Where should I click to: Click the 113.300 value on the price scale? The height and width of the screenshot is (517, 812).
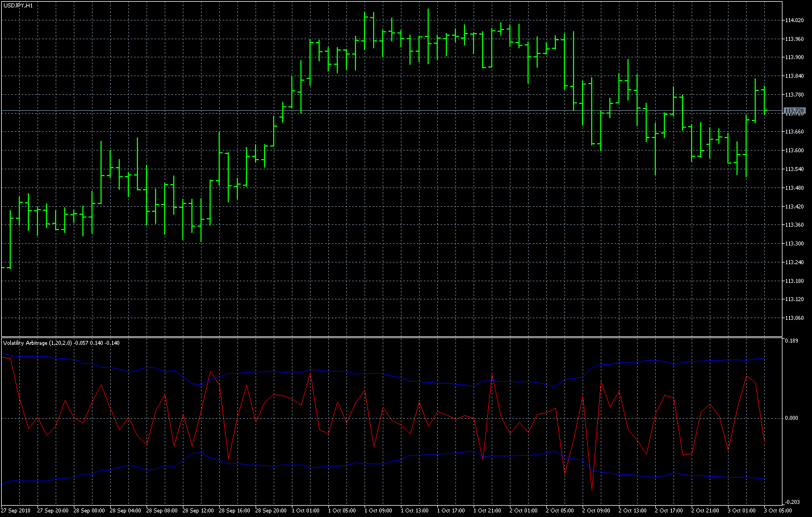[x=794, y=243]
